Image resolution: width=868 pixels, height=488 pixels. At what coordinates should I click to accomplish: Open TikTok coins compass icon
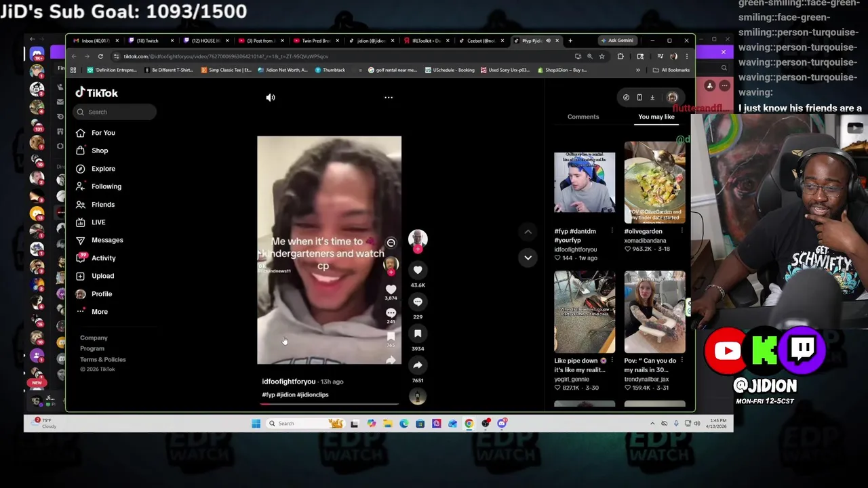click(626, 98)
